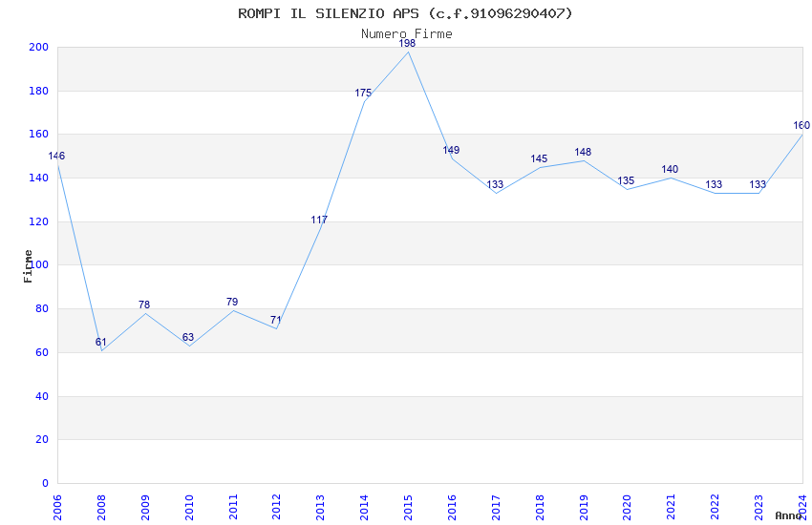
Task: Click the 2020 year axis label
Action: coord(627,507)
